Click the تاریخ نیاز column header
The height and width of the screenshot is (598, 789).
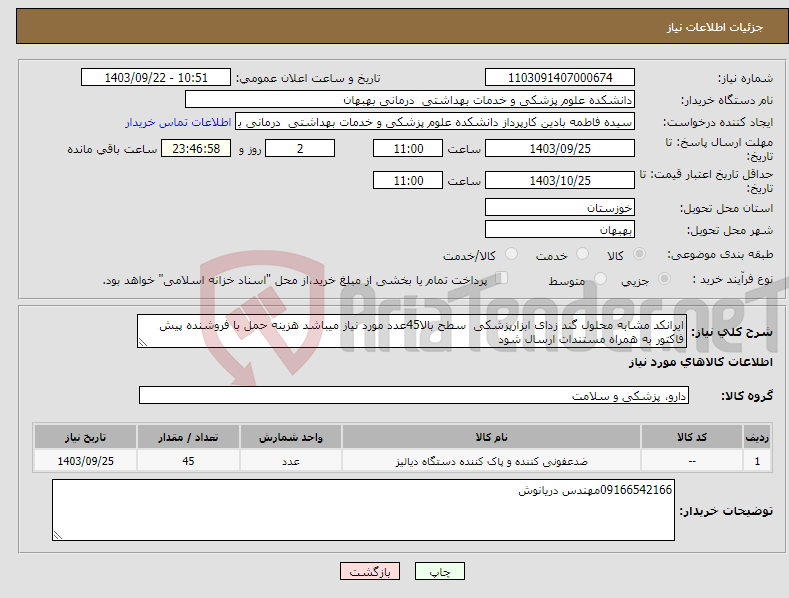(86, 437)
